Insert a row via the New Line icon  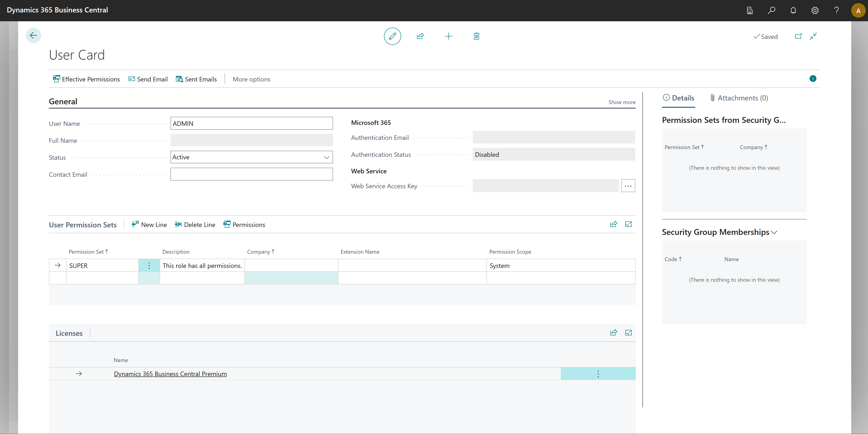click(x=149, y=224)
